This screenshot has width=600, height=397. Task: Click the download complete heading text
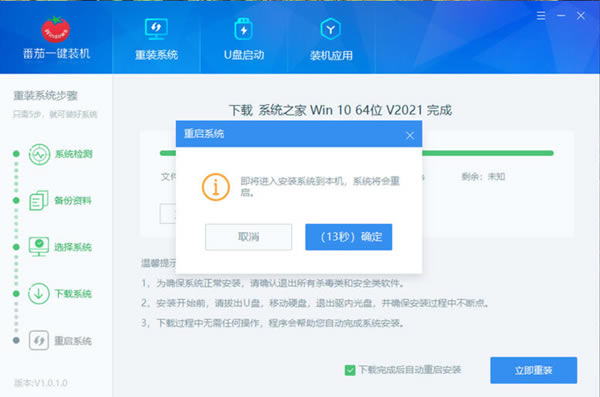[x=340, y=110]
